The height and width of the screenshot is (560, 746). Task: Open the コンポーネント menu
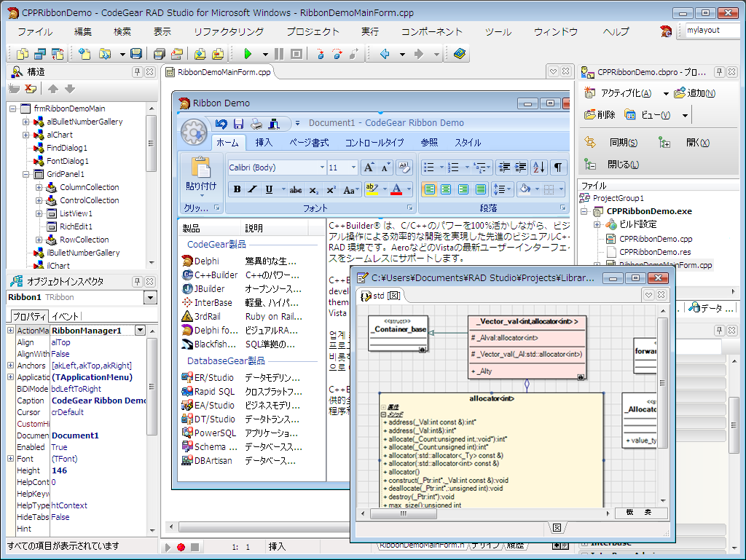tap(431, 32)
